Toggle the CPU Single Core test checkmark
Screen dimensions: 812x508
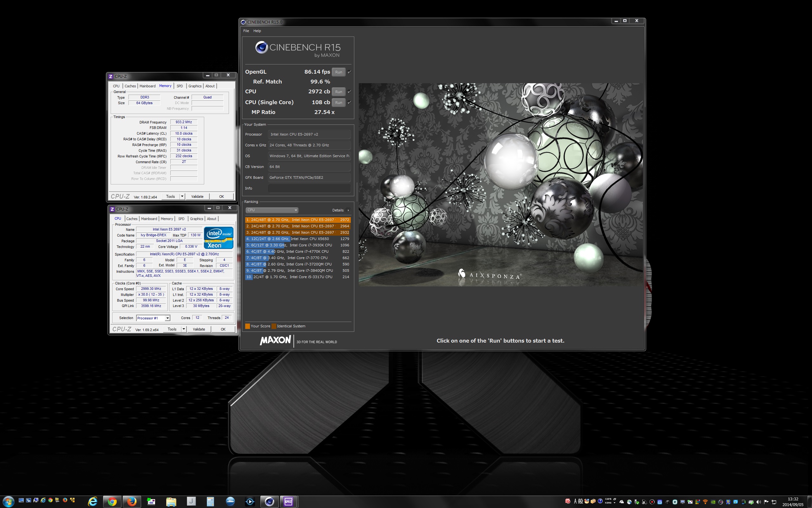(x=349, y=103)
